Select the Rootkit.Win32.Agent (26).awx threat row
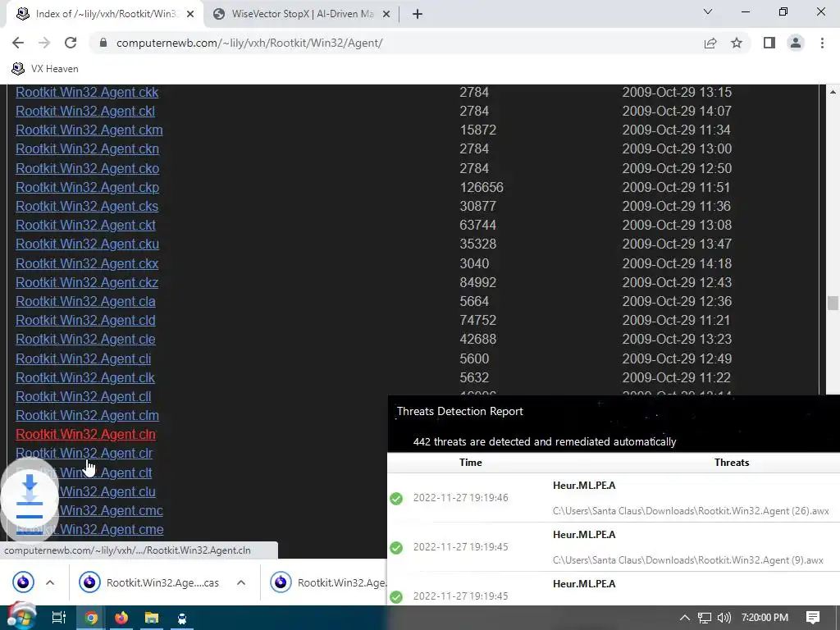Image resolution: width=840 pixels, height=630 pixels. coord(614,498)
